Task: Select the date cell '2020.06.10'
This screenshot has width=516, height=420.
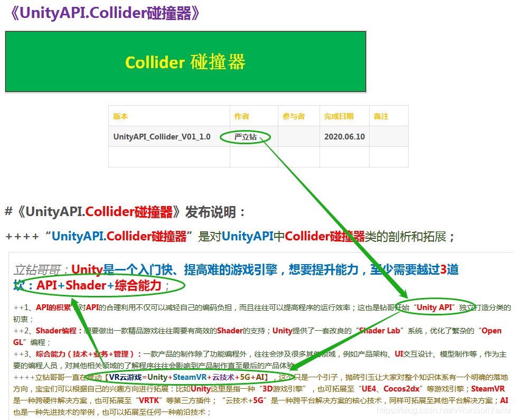Action: click(x=344, y=137)
